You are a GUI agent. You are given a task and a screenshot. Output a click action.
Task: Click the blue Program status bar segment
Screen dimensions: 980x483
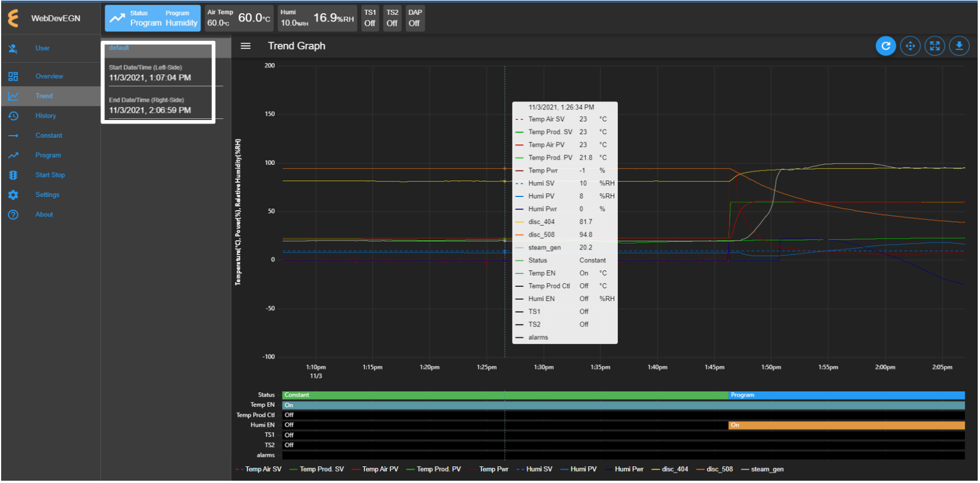[x=847, y=395]
